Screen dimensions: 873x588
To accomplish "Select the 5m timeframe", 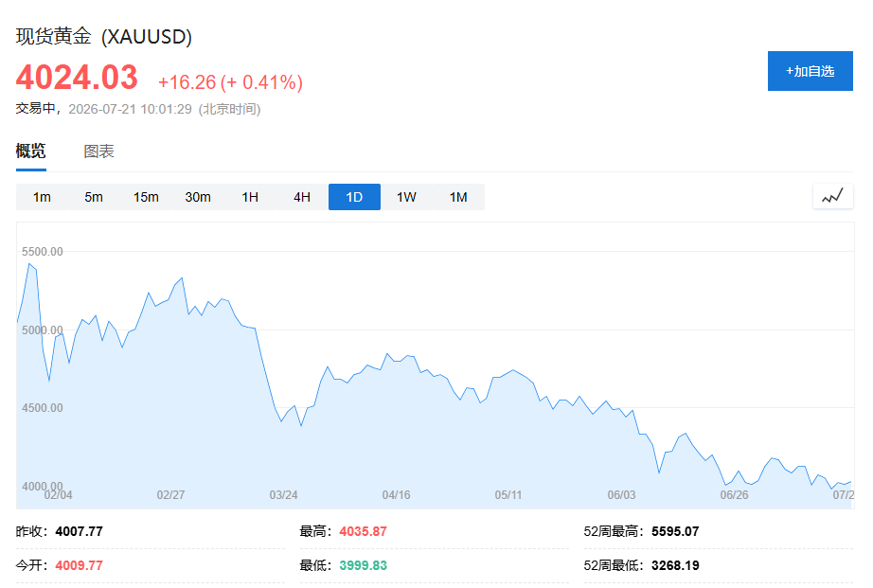I will click(x=94, y=197).
